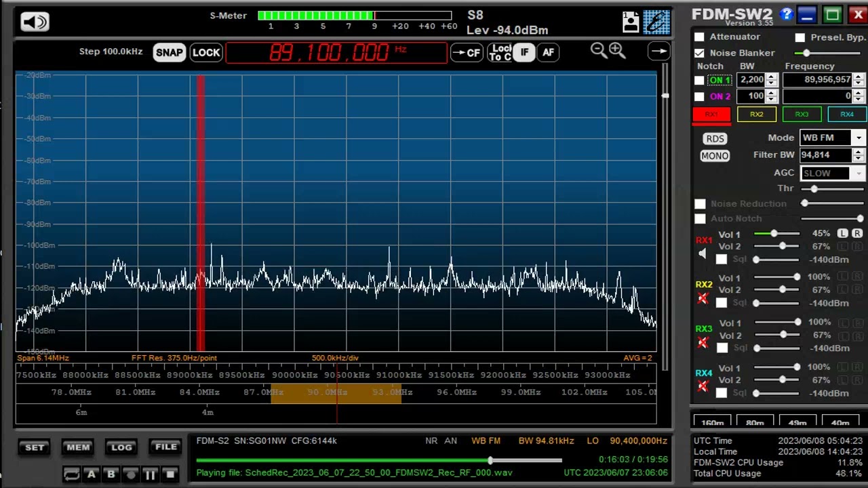The height and width of the screenshot is (488, 868).
Task: Unmute the RX2 crossed speaker icon
Action: [x=703, y=298]
